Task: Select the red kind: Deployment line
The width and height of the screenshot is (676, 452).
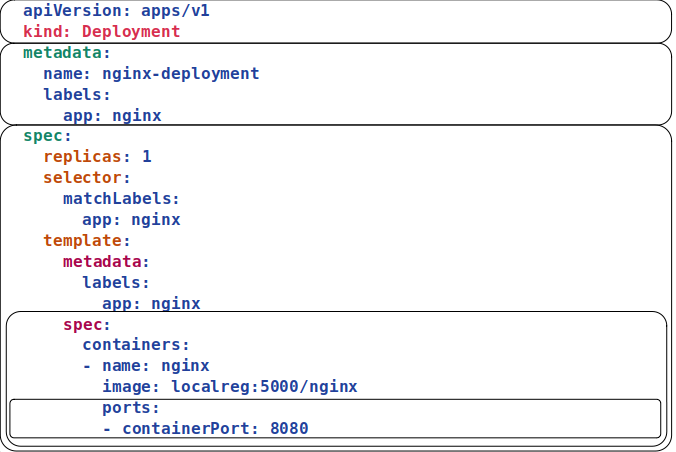Action: [x=101, y=32]
